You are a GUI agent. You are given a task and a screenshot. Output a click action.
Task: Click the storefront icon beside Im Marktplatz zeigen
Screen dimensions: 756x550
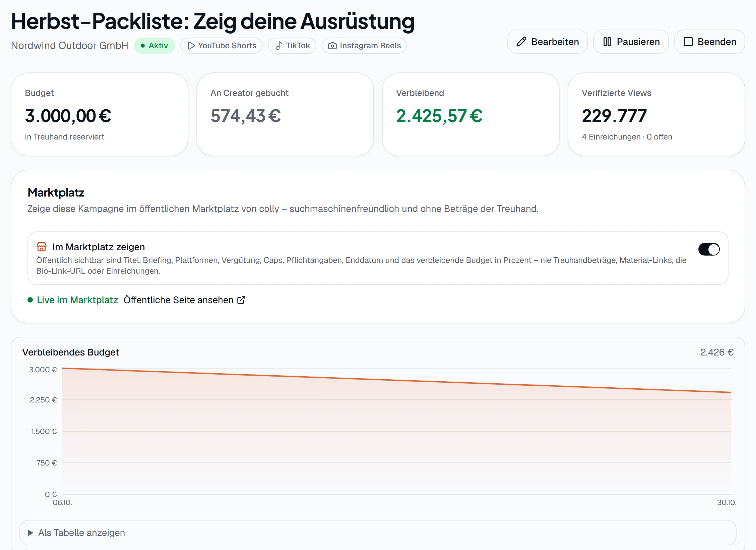coord(42,247)
